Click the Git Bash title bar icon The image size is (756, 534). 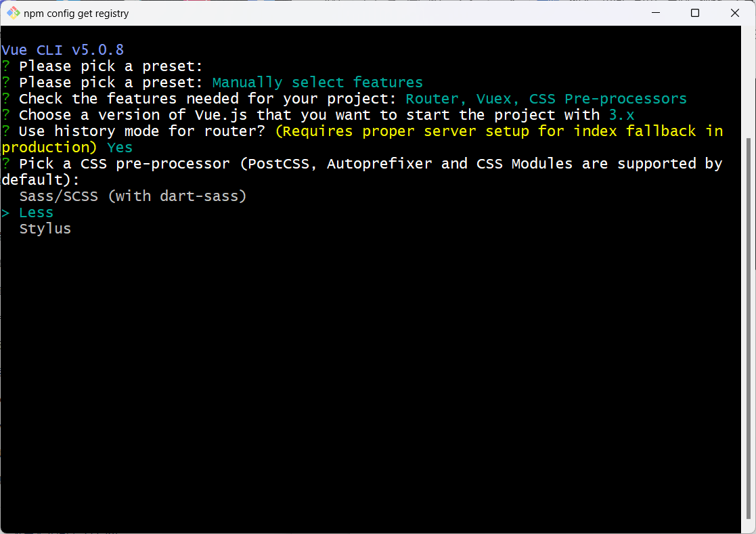(14, 13)
